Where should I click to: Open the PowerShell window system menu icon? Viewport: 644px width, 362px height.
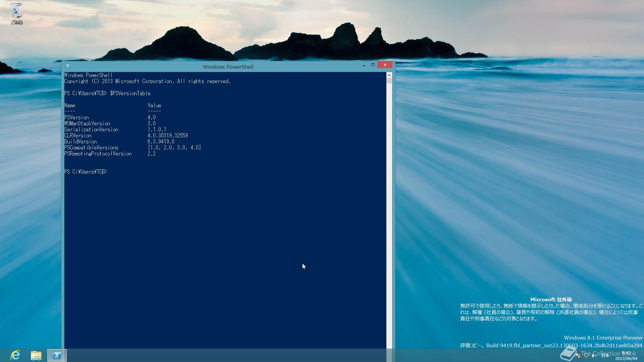pyautogui.click(x=68, y=66)
